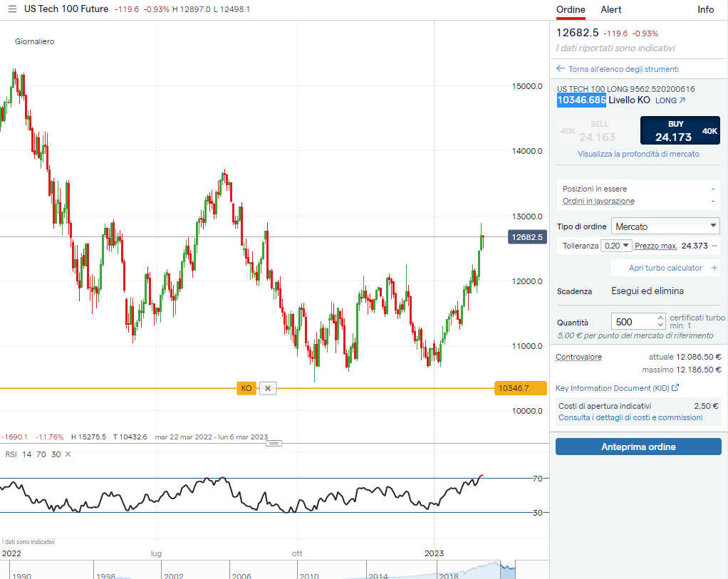Open the hamburger menu beside US Tech 100 Future
This screenshot has height=579, width=728.
pyautogui.click(x=12, y=9)
